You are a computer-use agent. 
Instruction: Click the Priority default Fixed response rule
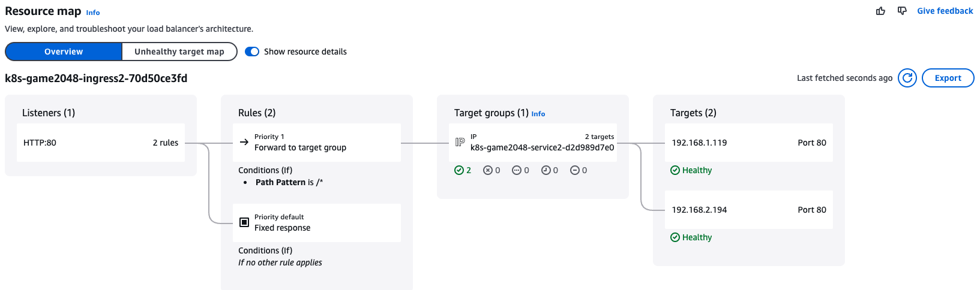tap(316, 223)
